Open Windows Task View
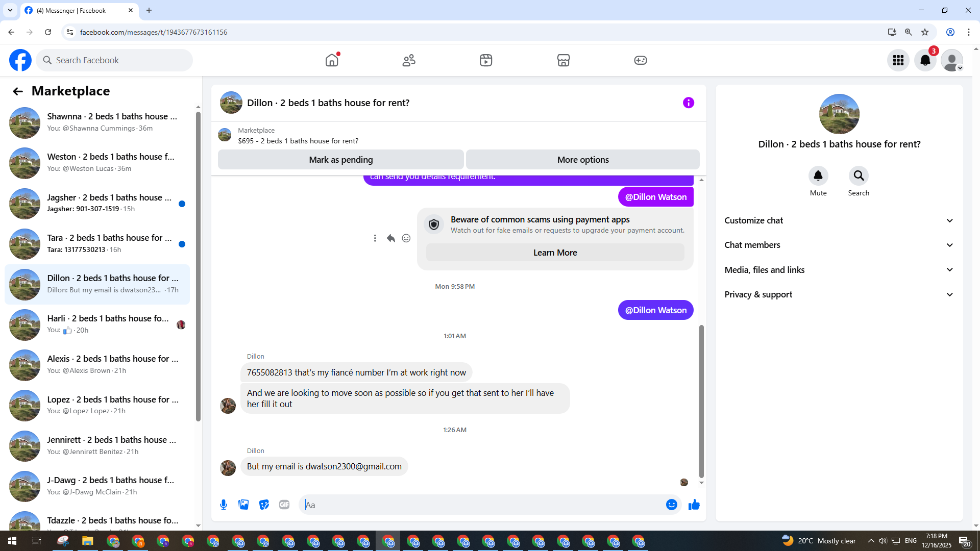 pyautogui.click(x=37, y=541)
